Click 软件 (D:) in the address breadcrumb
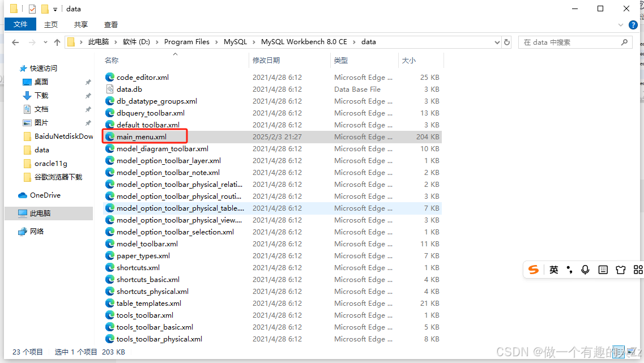Image resolution: width=644 pixels, height=363 pixels. 137,42
